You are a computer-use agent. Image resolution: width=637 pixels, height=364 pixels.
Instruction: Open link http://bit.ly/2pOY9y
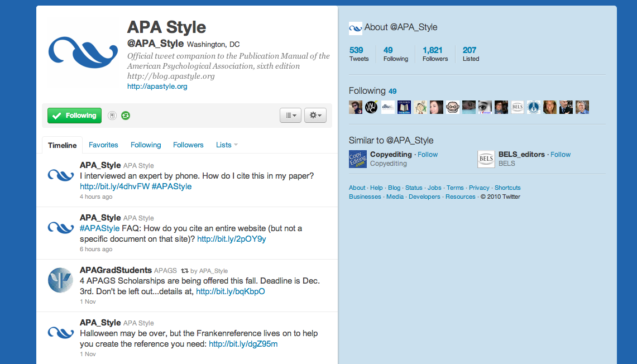tap(232, 239)
